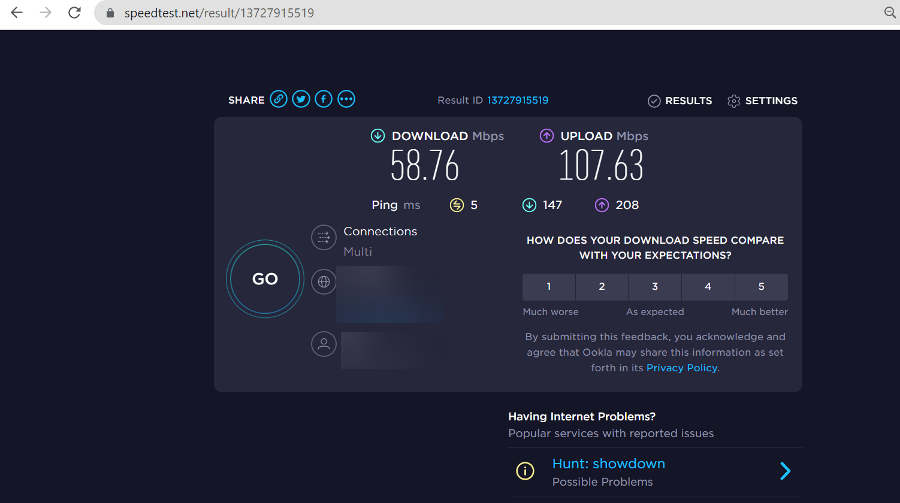Rate download speed 1 Much worse
The image size is (900, 503).
pos(549,287)
